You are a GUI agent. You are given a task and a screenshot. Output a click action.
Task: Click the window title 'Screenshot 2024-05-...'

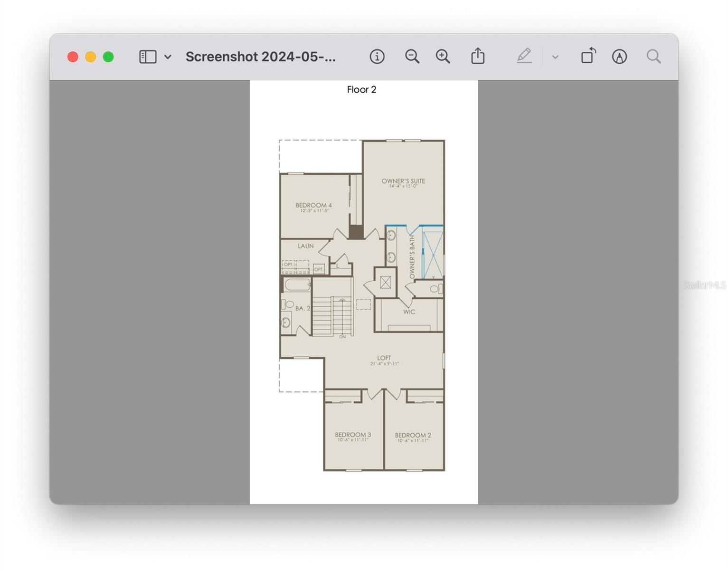click(260, 57)
